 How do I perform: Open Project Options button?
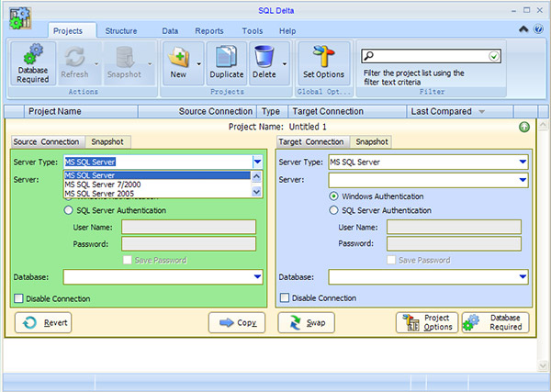tap(427, 322)
